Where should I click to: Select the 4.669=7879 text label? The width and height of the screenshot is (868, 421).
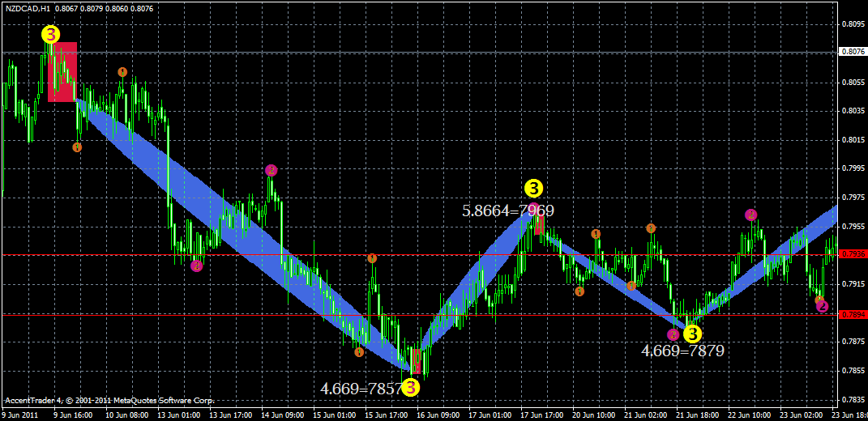[x=683, y=351]
